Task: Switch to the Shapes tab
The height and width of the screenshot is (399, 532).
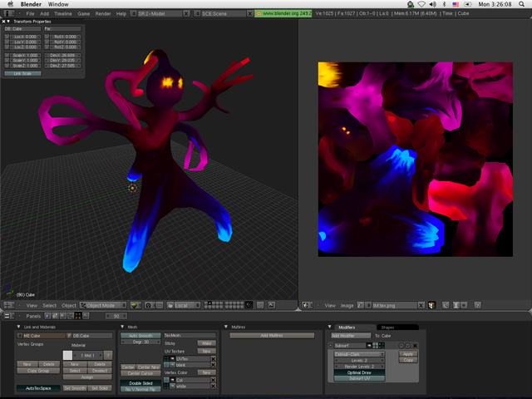Action: (x=387, y=327)
